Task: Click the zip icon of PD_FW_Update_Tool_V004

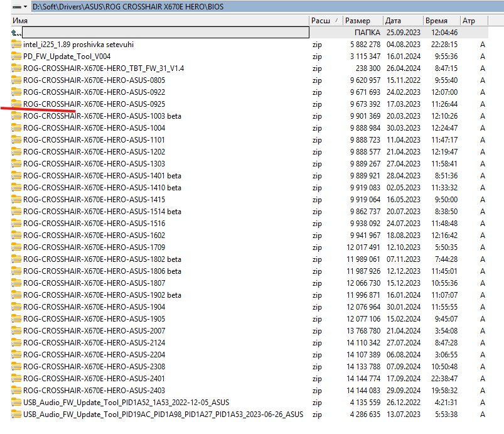Action: click(x=16, y=57)
